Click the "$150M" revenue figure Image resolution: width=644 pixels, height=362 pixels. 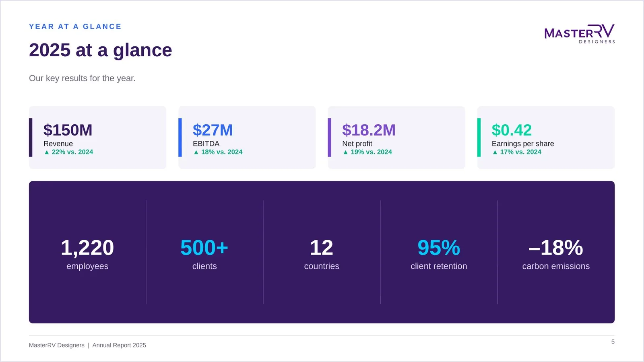[68, 130]
